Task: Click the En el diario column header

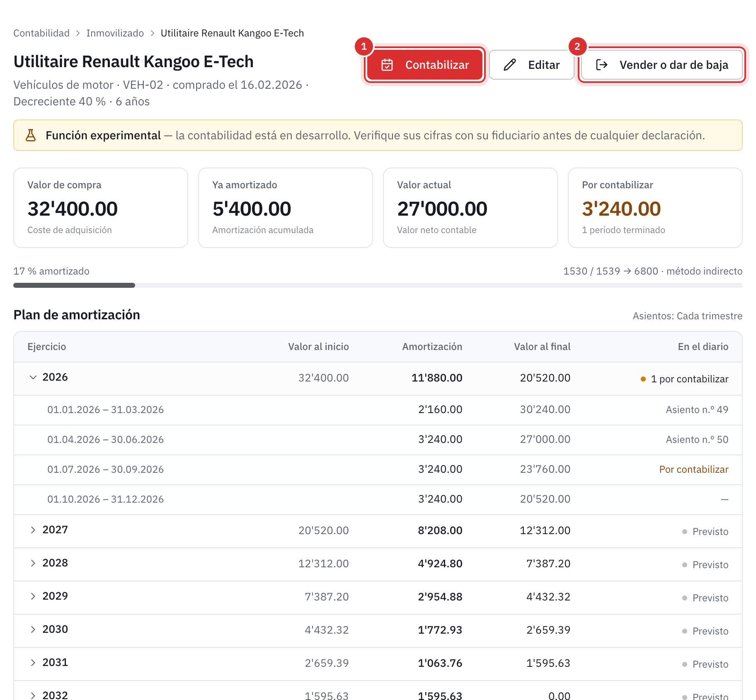Action: coord(703,347)
